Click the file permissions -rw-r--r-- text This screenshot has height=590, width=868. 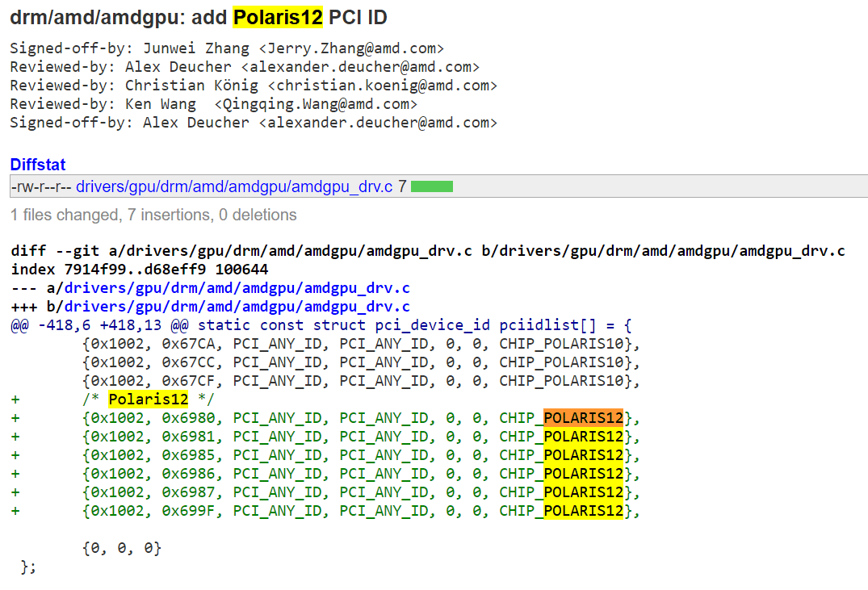coord(41,186)
